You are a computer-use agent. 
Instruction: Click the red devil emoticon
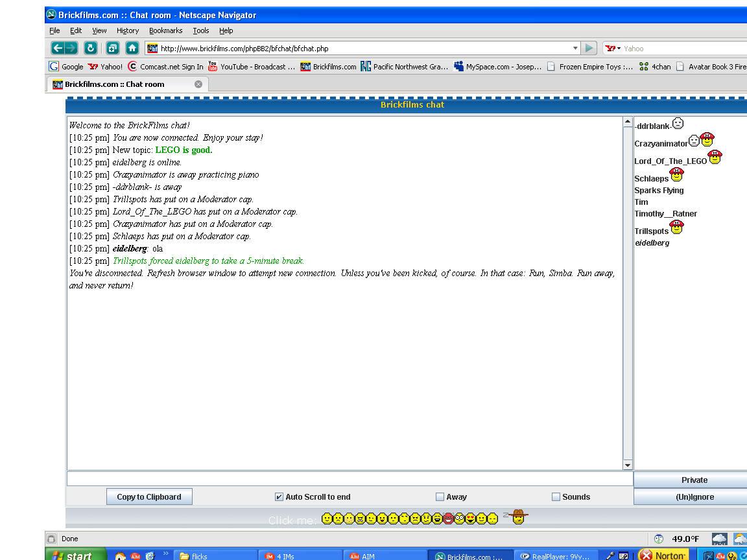448,519
